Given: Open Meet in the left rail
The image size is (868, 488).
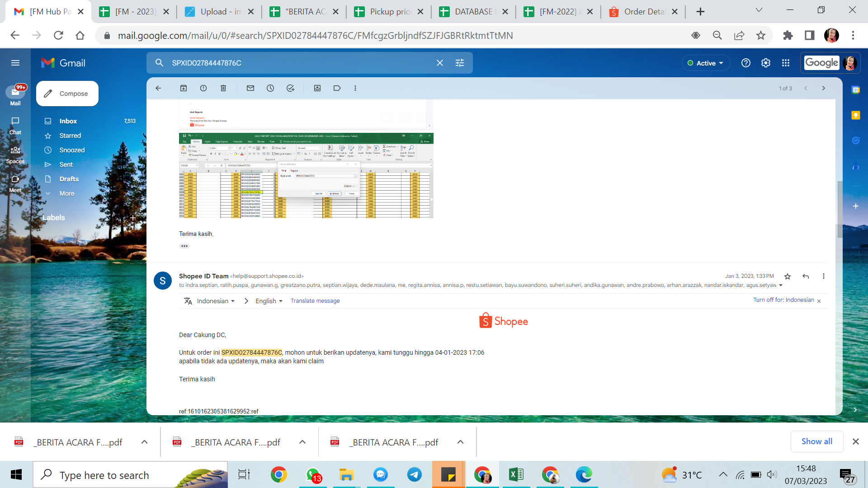Looking at the screenshot, I should coord(15,183).
